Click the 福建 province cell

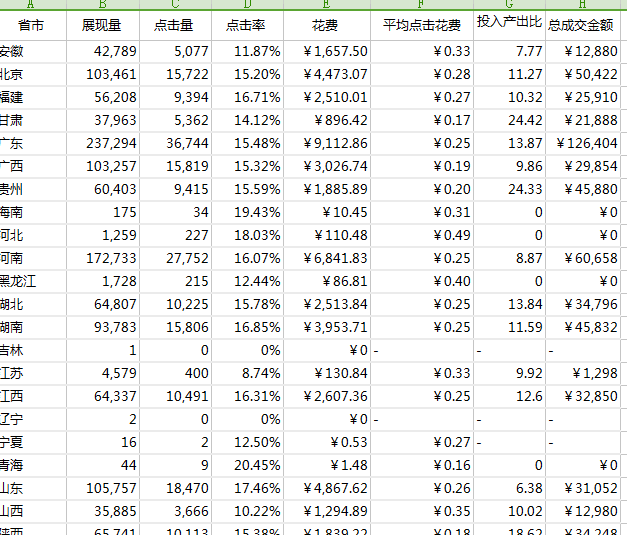tap(33, 98)
